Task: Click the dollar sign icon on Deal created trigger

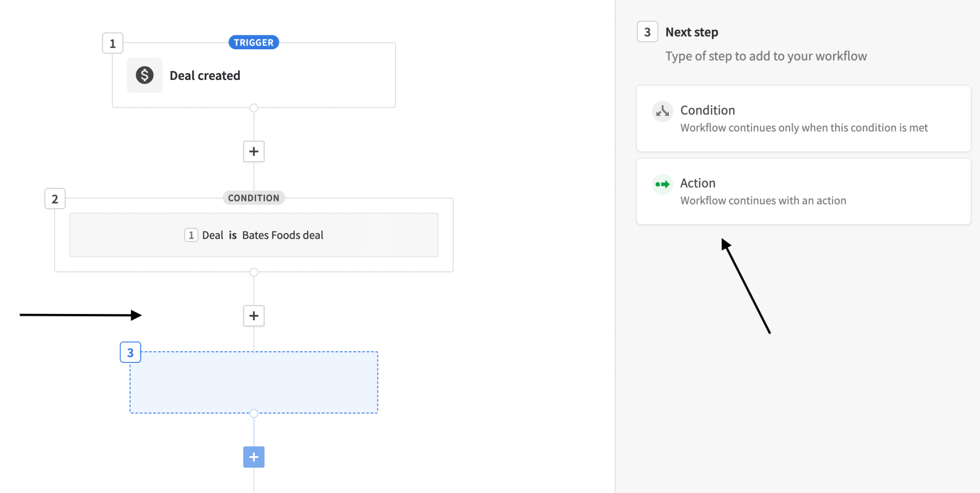Action: point(145,75)
